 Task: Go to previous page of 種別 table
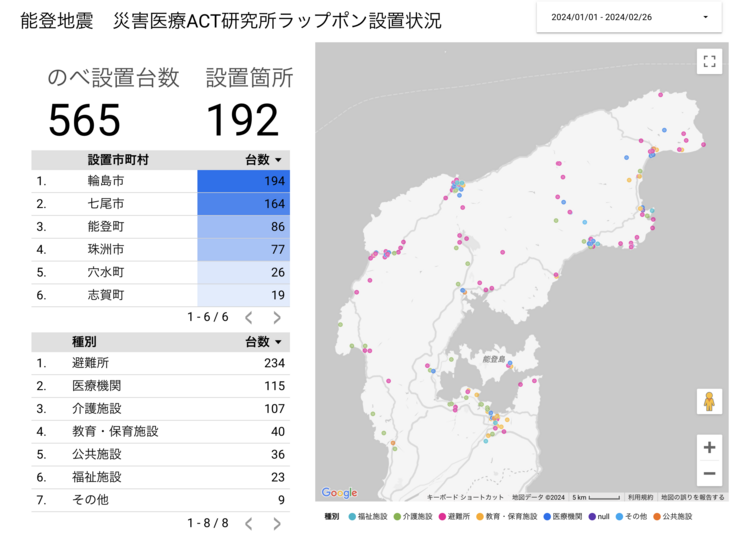[x=249, y=523]
